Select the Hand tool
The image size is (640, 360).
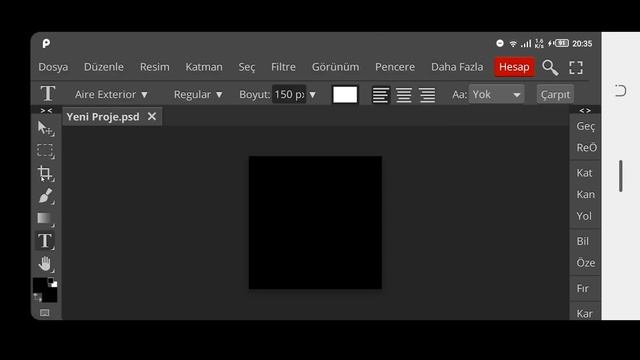(x=45, y=264)
